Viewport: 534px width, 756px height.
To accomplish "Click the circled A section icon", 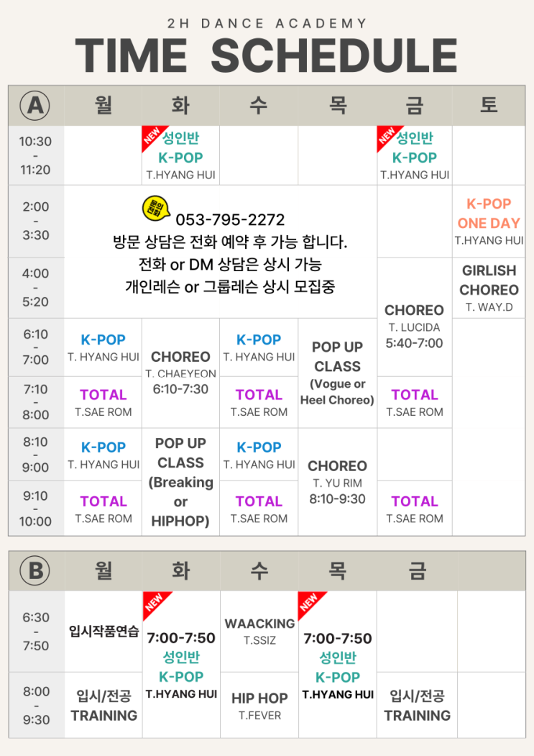I will pos(35,106).
